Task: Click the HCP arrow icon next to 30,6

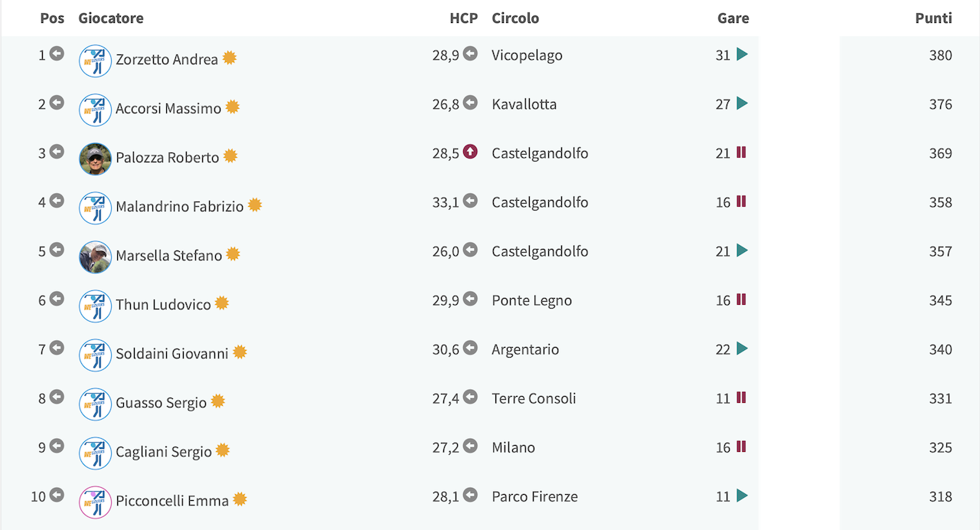Action: 470,348
